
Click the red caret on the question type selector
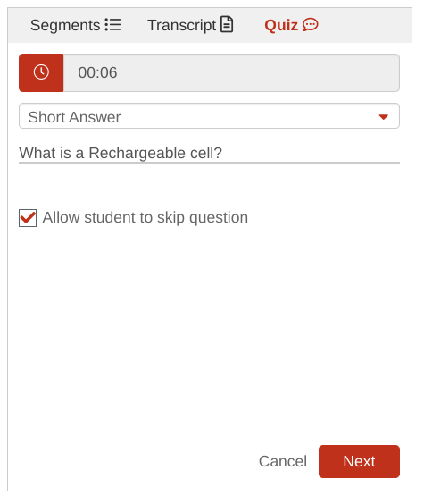pos(383,117)
